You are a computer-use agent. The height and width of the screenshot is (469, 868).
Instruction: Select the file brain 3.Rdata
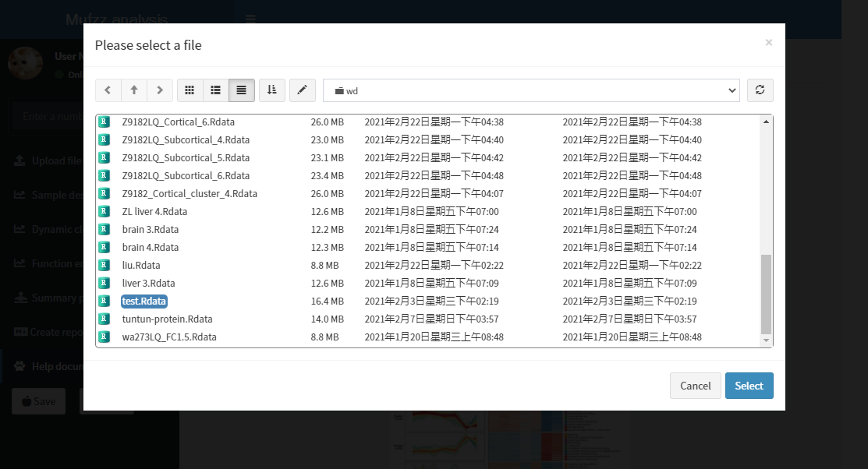[x=151, y=230]
